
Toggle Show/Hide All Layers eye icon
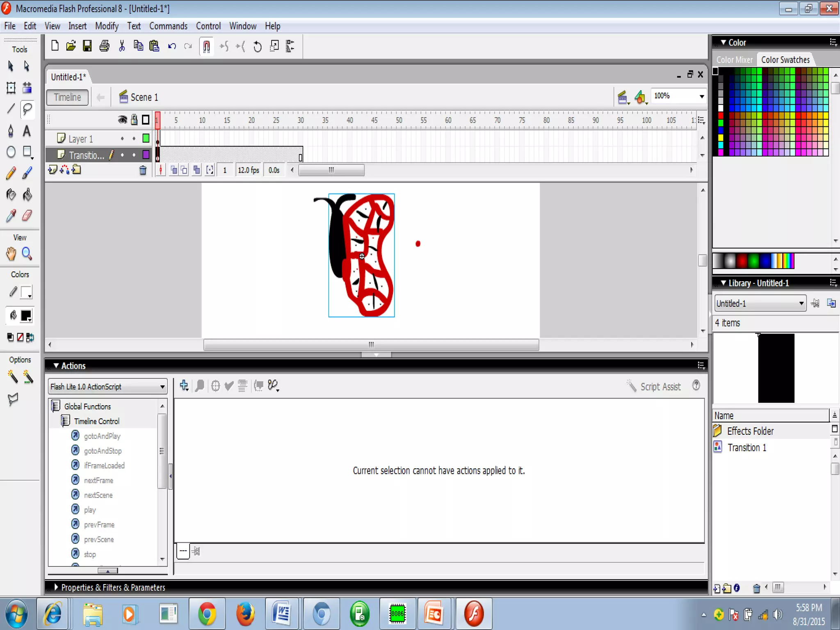point(122,120)
